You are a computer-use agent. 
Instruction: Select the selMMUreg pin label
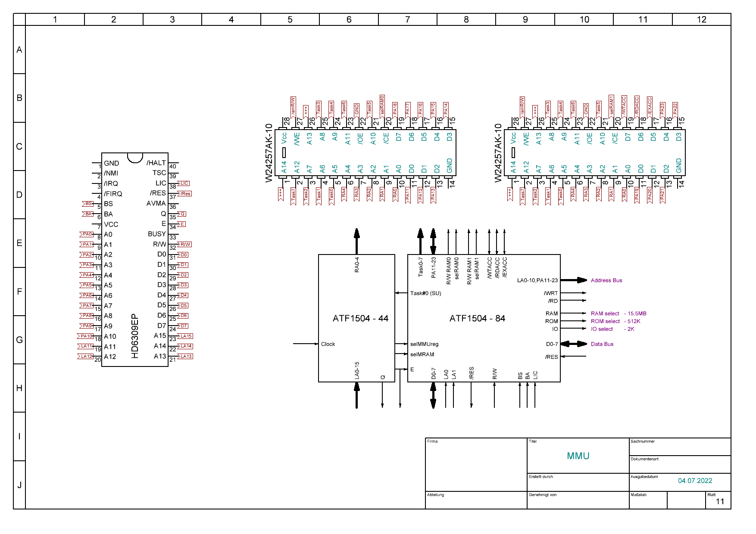pos(424,344)
